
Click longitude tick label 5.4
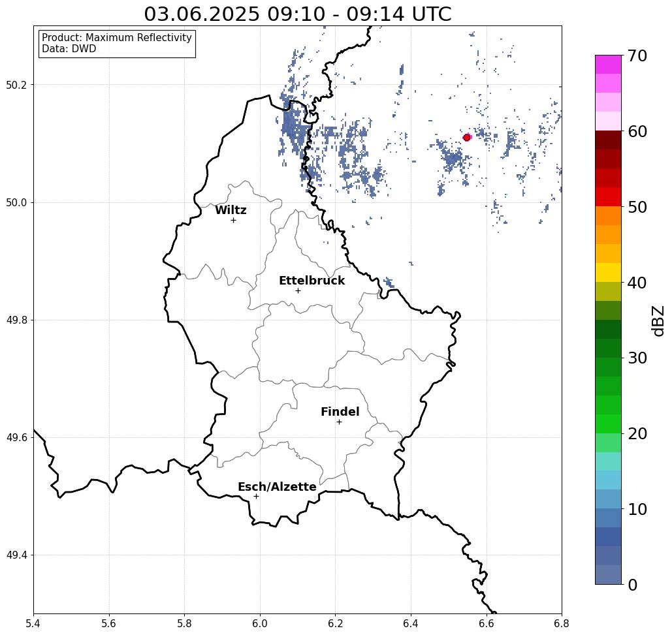tap(33, 623)
